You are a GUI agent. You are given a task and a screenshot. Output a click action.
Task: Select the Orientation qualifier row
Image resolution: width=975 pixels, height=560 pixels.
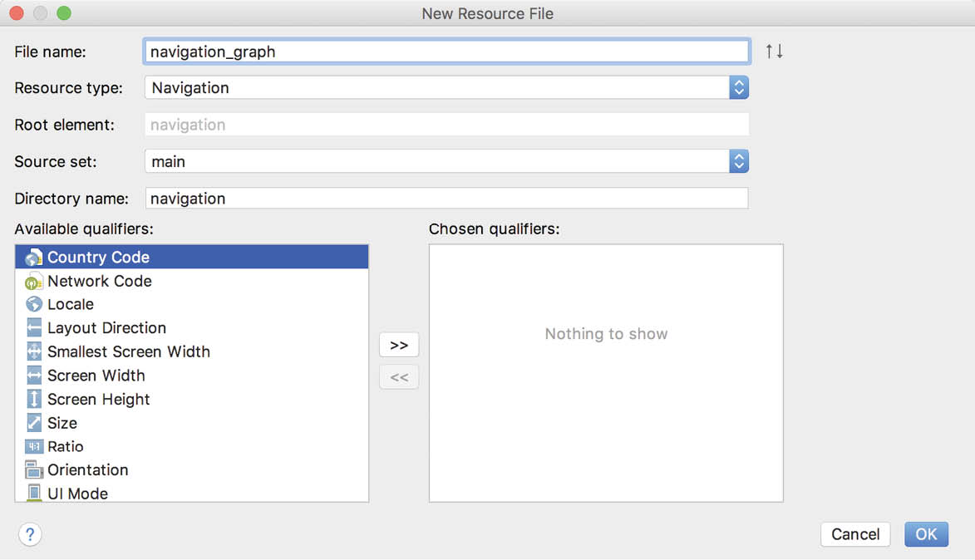tap(191, 470)
